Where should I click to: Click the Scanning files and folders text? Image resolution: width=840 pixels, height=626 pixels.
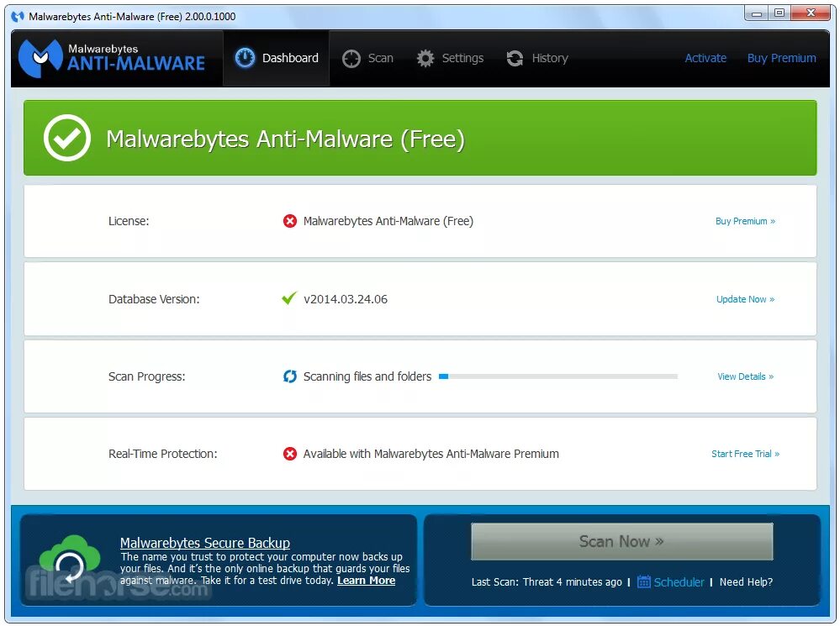pos(367,376)
